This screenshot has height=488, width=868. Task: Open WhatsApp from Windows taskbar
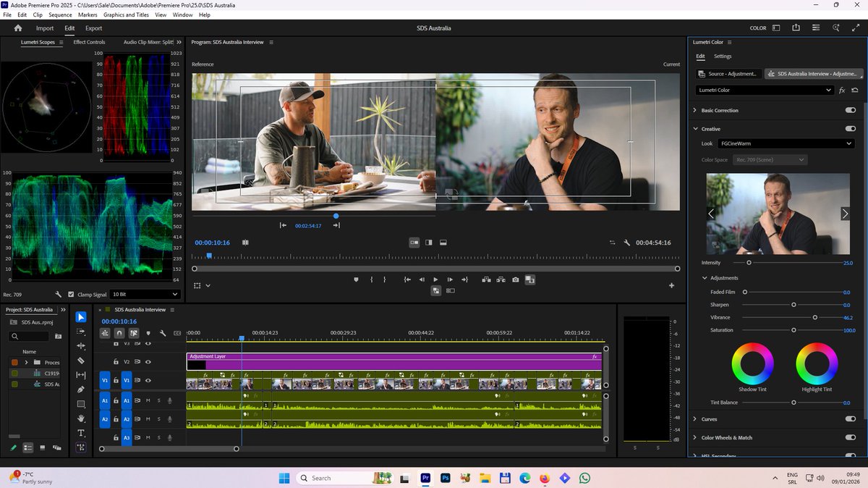pos(584,478)
